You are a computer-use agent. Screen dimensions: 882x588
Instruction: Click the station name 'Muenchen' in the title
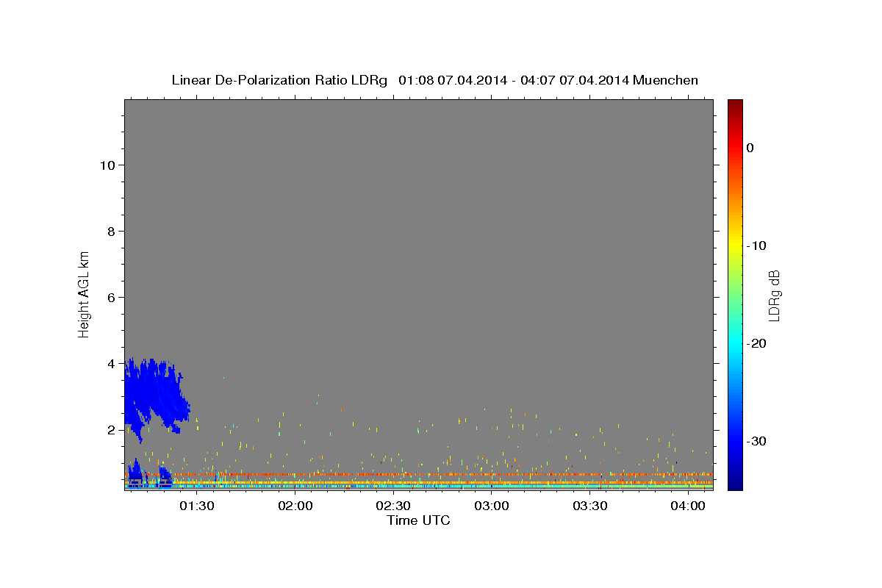point(666,80)
